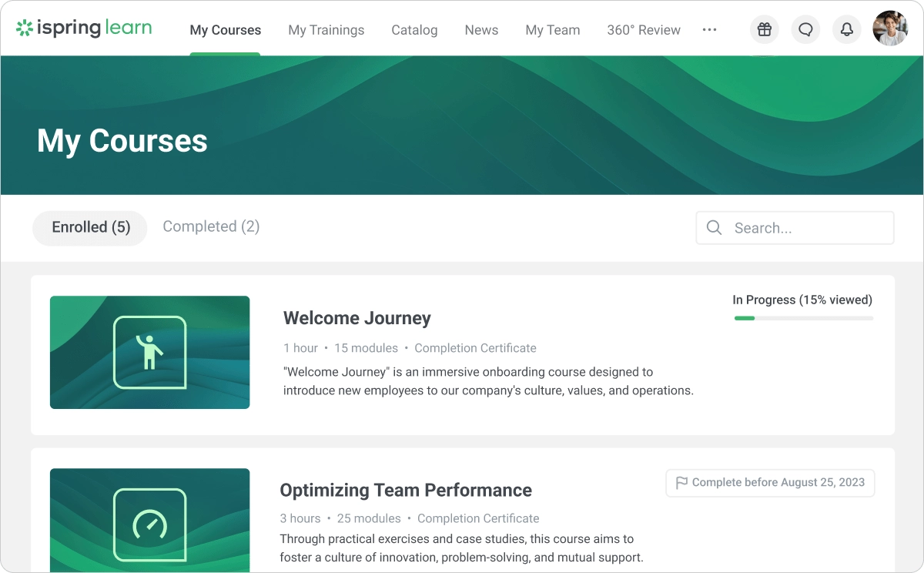This screenshot has width=924, height=573.
Task: Open the notifications bell icon
Action: [846, 29]
